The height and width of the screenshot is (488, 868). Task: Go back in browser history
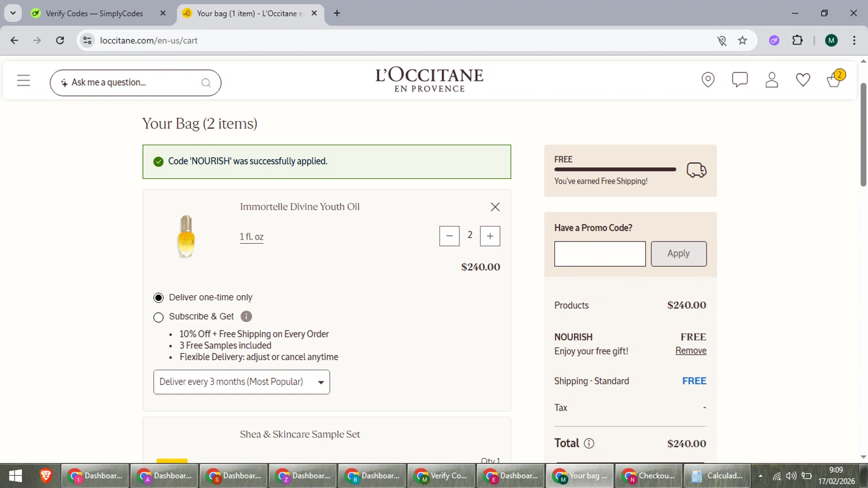click(14, 41)
